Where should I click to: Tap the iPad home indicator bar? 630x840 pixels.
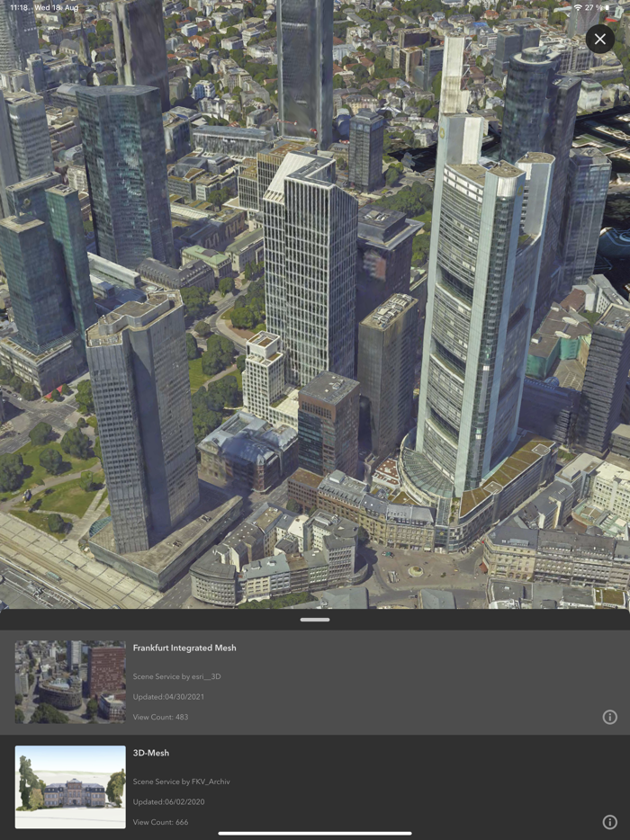pos(315,833)
